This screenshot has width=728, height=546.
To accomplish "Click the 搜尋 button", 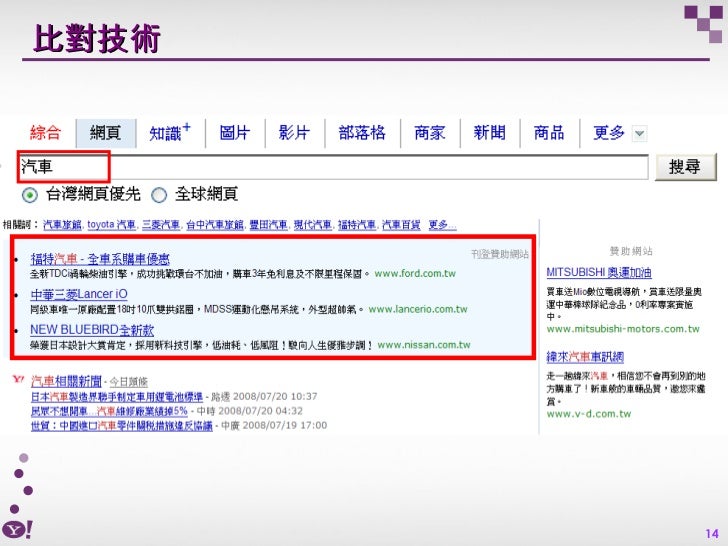I will pyautogui.click(x=685, y=167).
